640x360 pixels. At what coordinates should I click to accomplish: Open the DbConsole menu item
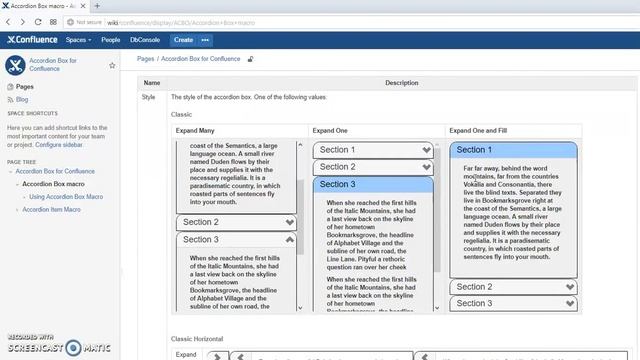[x=145, y=40]
